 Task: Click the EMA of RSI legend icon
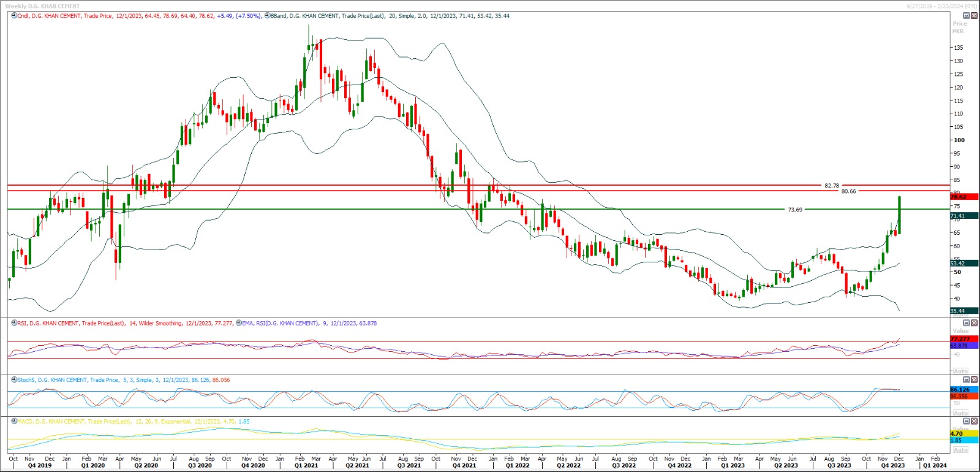point(238,323)
